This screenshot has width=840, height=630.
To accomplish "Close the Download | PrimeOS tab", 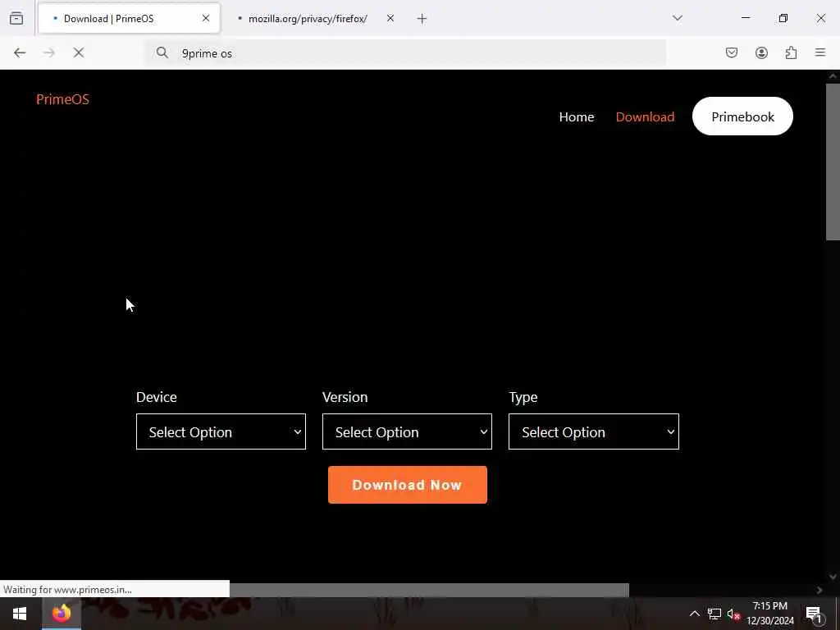I will (206, 18).
